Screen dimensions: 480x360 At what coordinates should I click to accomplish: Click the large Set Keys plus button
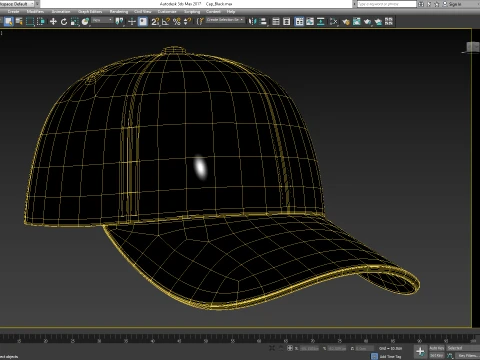(x=420, y=351)
